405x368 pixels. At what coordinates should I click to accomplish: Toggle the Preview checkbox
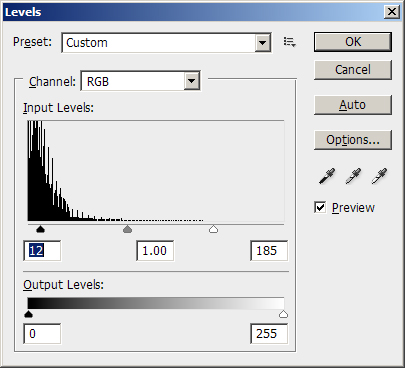pos(320,207)
